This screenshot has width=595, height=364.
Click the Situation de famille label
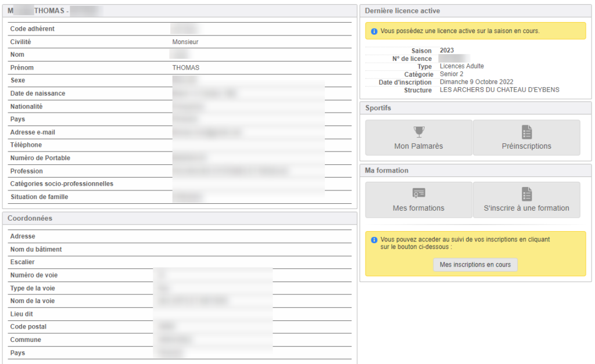[x=40, y=197]
